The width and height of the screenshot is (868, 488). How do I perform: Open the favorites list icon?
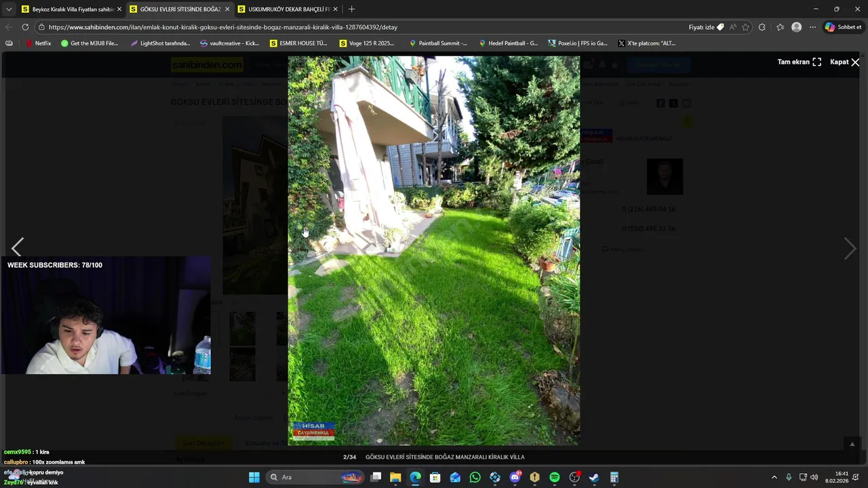coord(780,27)
